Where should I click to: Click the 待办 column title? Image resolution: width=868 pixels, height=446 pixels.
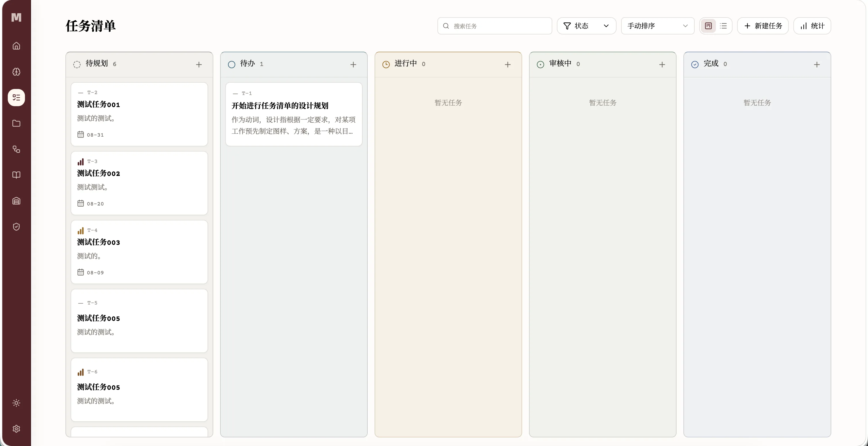pos(248,64)
